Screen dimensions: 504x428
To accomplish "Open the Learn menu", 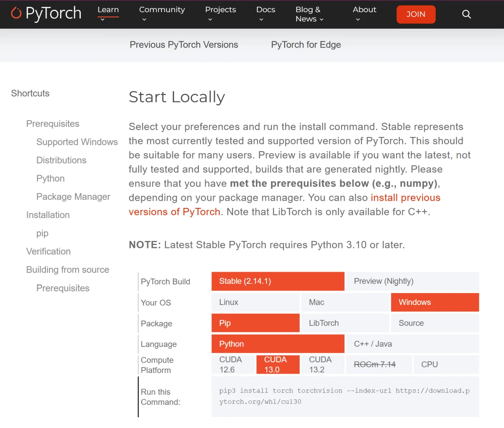I will [108, 9].
